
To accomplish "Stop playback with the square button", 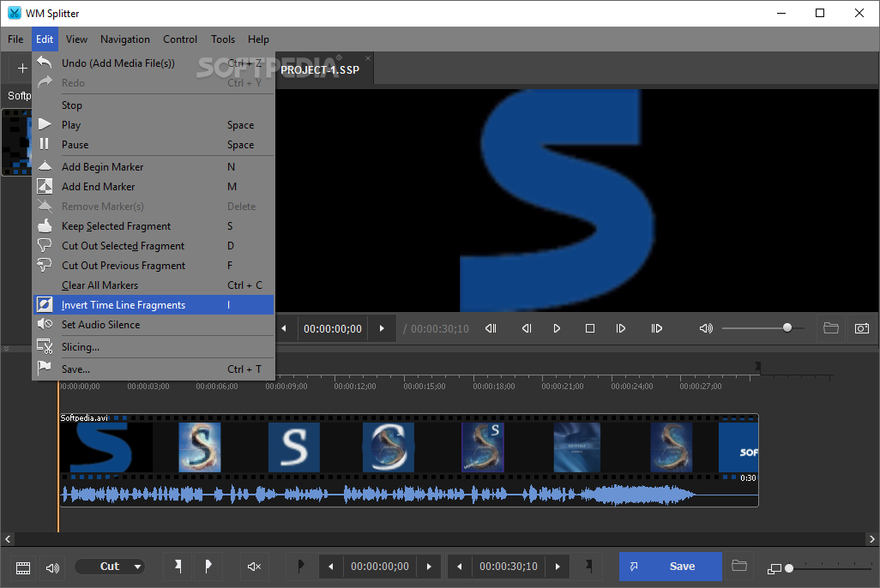I will 590,329.
